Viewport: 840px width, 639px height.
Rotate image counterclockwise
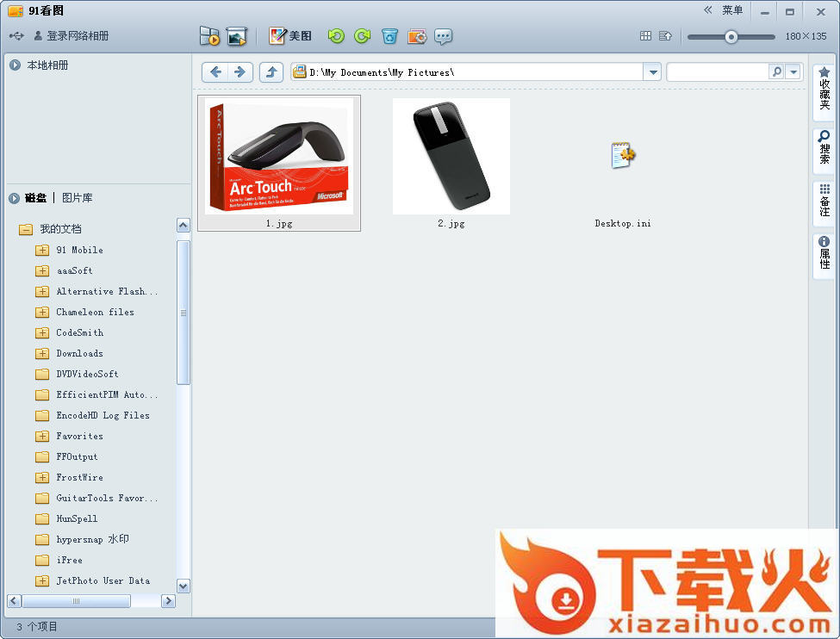[336, 36]
